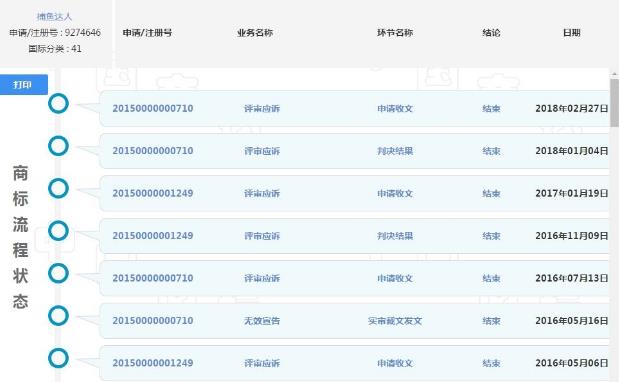Click the vertical scrollbar thumb
Image resolution: width=619 pixels, height=382 pixels.
tap(614, 103)
